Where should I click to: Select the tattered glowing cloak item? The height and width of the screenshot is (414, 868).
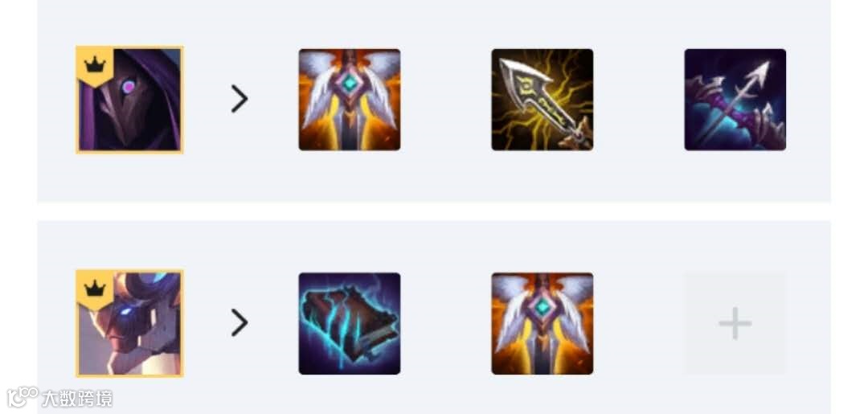(x=350, y=323)
